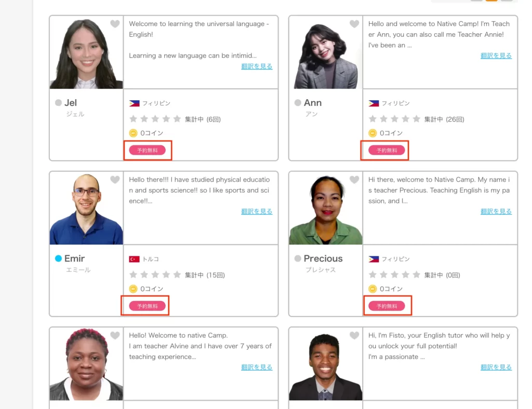Viewport: 532px width, 409px height.
Task: Book Precious using 予約無料 button
Action: coord(387,306)
